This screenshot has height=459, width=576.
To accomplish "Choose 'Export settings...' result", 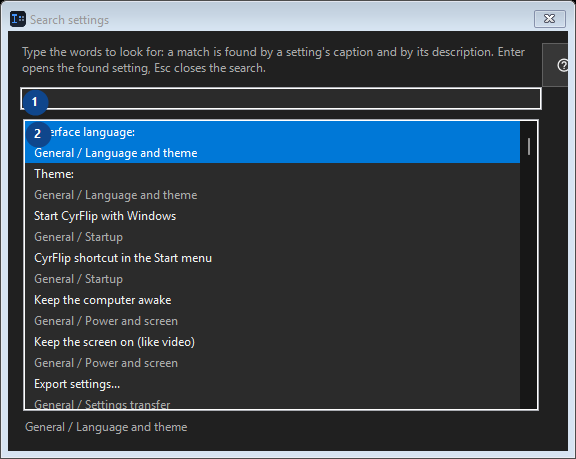I will [272, 391].
